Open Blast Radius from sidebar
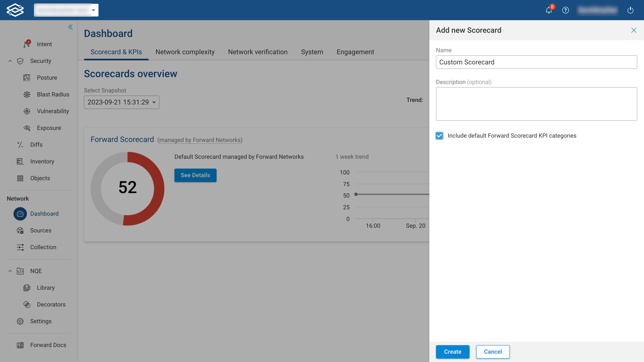This screenshot has height=362, width=644. point(53,95)
